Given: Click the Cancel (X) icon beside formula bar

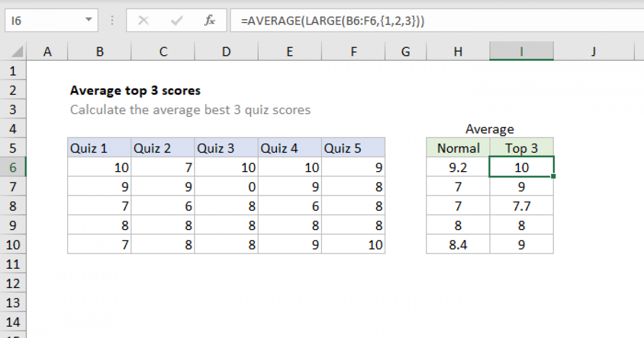Looking at the screenshot, I should click(144, 20).
